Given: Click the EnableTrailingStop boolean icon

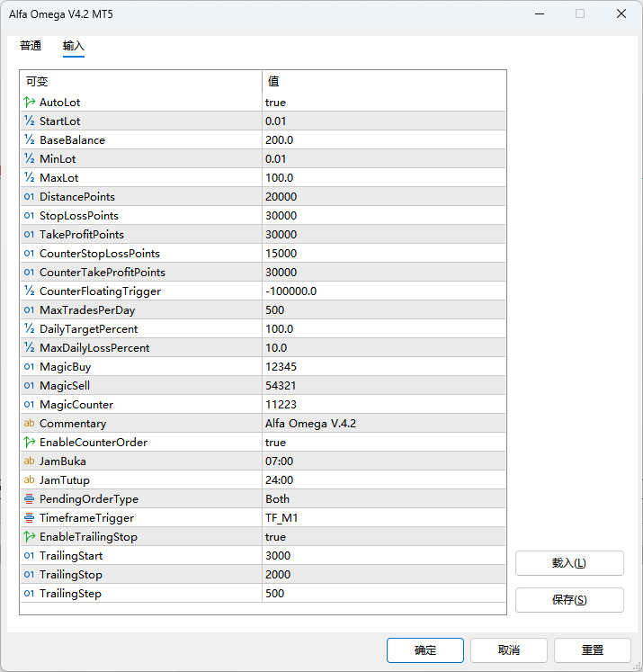Looking at the screenshot, I should tap(30, 537).
